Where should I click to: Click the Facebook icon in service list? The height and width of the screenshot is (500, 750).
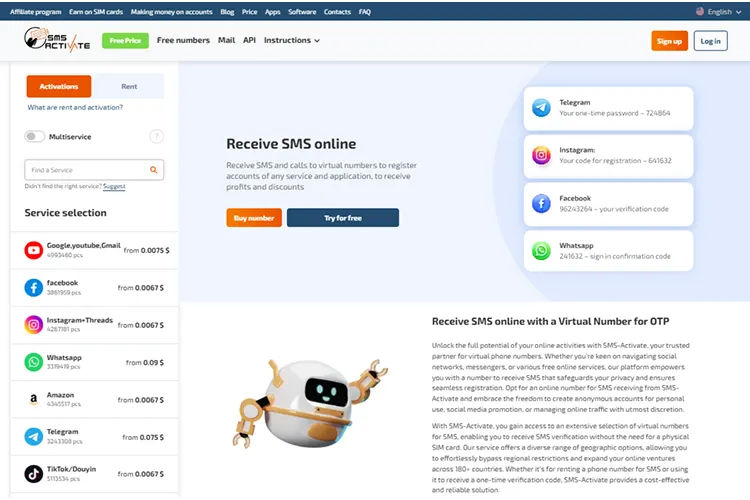point(33,288)
